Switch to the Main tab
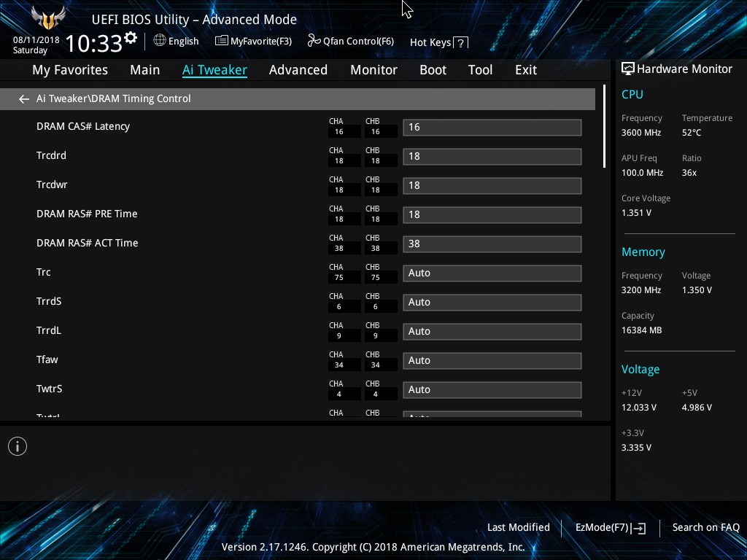The width and height of the screenshot is (747, 560). click(x=145, y=70)
